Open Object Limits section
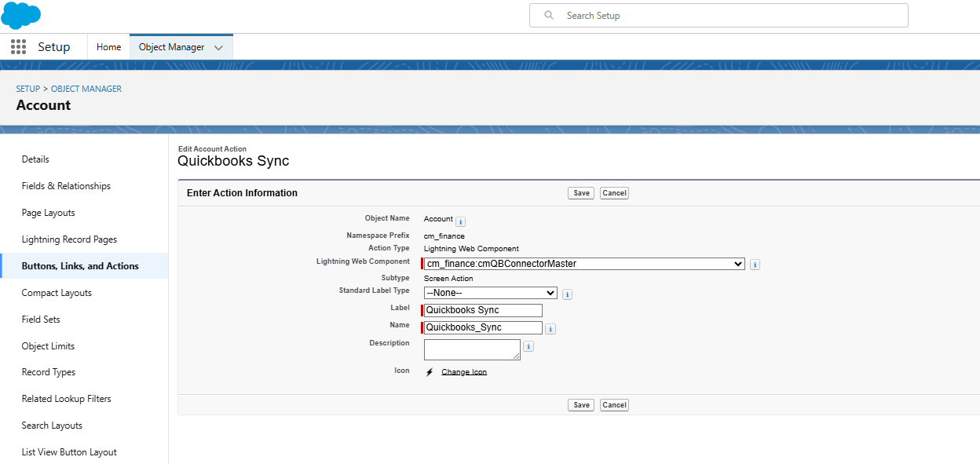This screenshot has height=464, width=980. [49, 346]
